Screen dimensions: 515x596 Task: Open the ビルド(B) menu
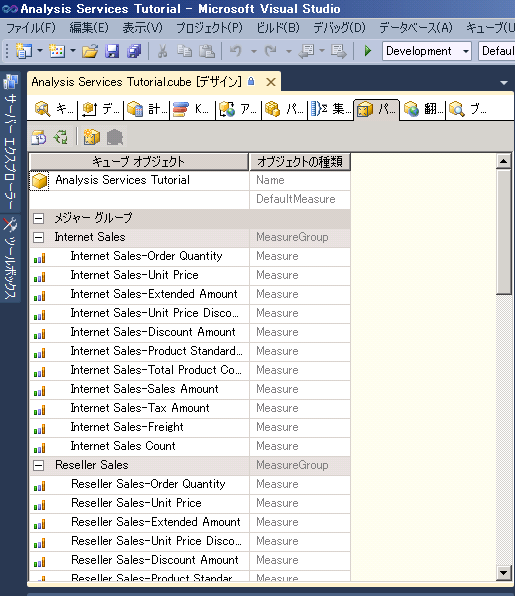(278, 28)
